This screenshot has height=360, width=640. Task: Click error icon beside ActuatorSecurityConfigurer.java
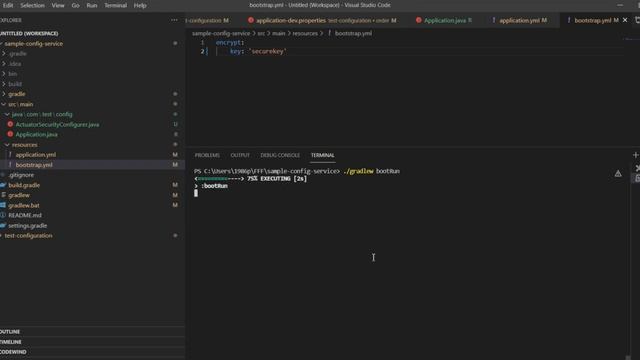point(10,124)
